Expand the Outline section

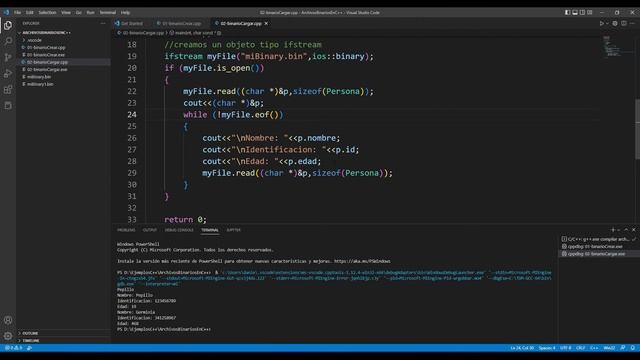click(63, 333)
